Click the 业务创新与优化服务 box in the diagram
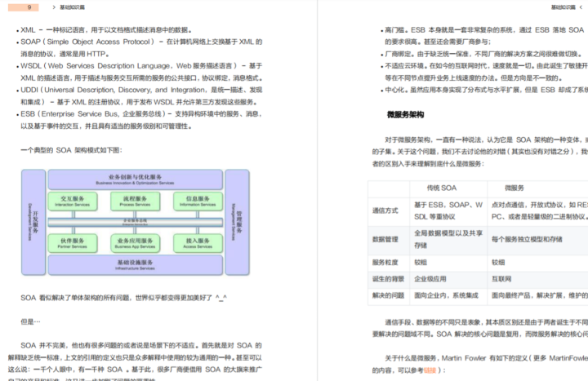588x381 pixels. coord(135,179)
